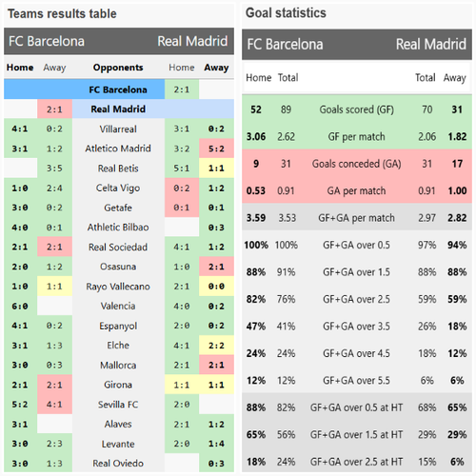The height and width of the screenshot is (476, 476).
Task: Select the bold Home column header for Barcelona
Action: coord(20,68)
